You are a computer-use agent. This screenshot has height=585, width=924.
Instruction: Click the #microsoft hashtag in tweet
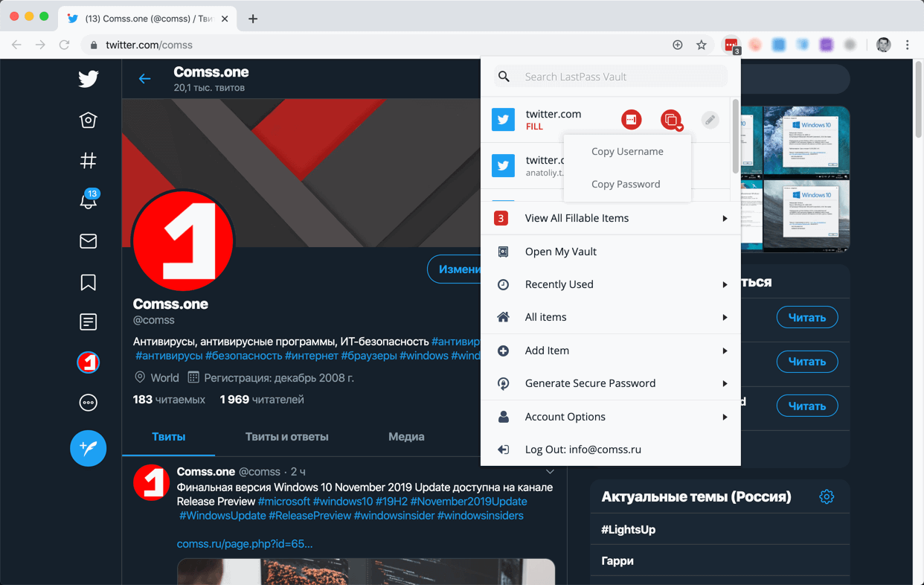[283, 502]
